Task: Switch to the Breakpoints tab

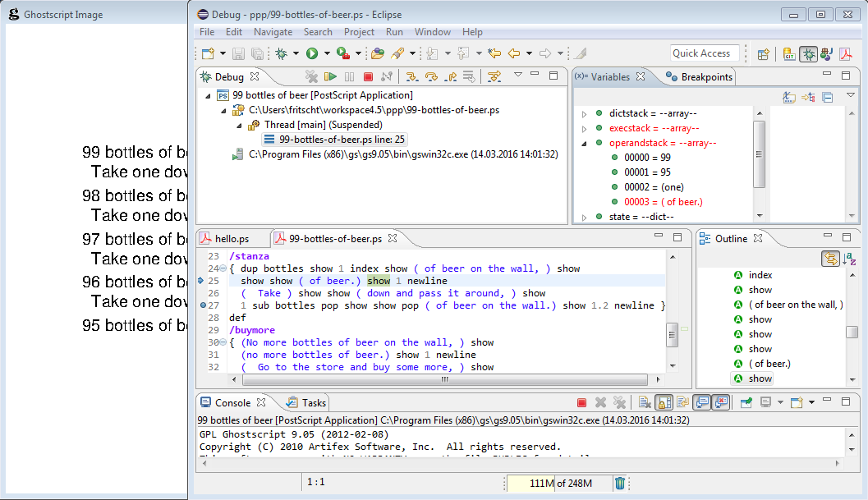Action: pos(699,77)
